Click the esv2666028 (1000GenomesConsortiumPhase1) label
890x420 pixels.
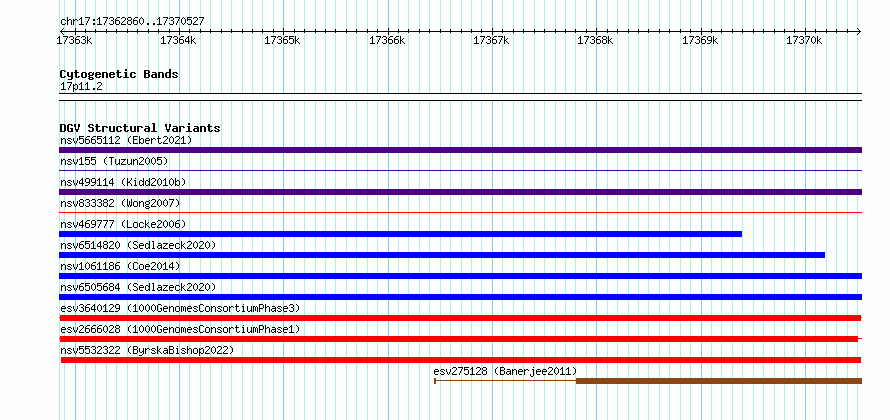coord(180,329)
